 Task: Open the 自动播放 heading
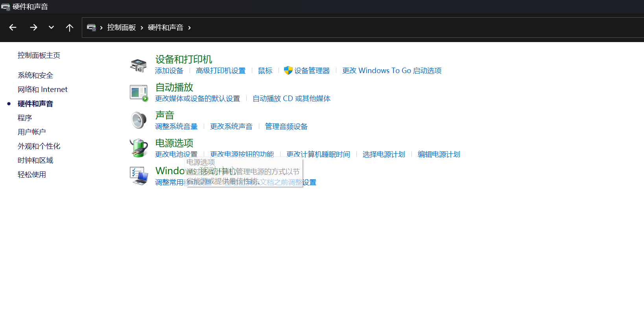[x=174, y=87]
